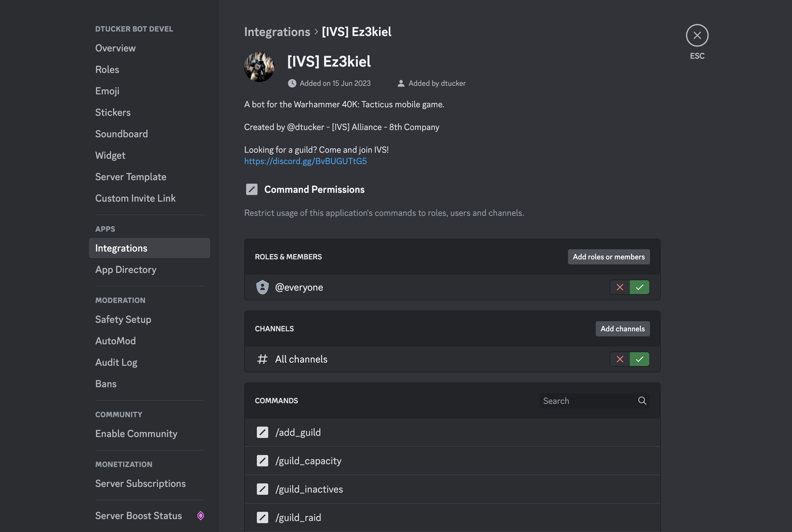The height and width of the screenshot is (532, 792).
Task: Open the Emoji settings page
Action: click(x=149, y=91)
